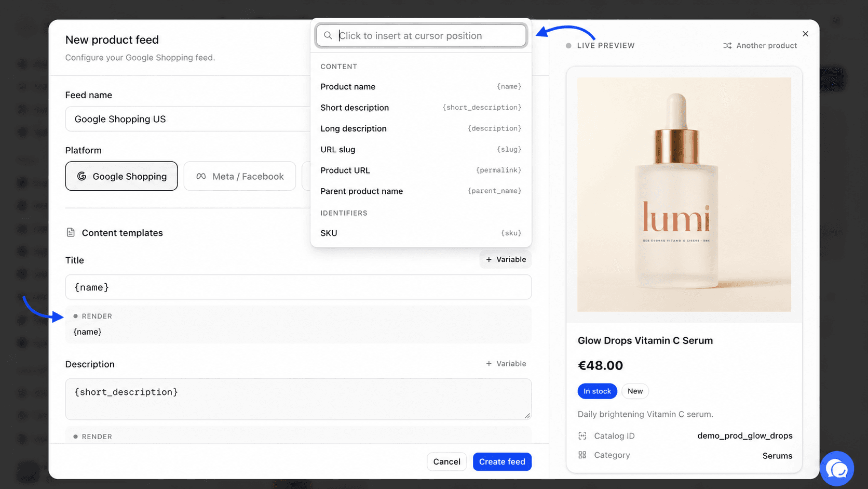Insert SKU variable
The image size is (868, 489).
[421, 233]
